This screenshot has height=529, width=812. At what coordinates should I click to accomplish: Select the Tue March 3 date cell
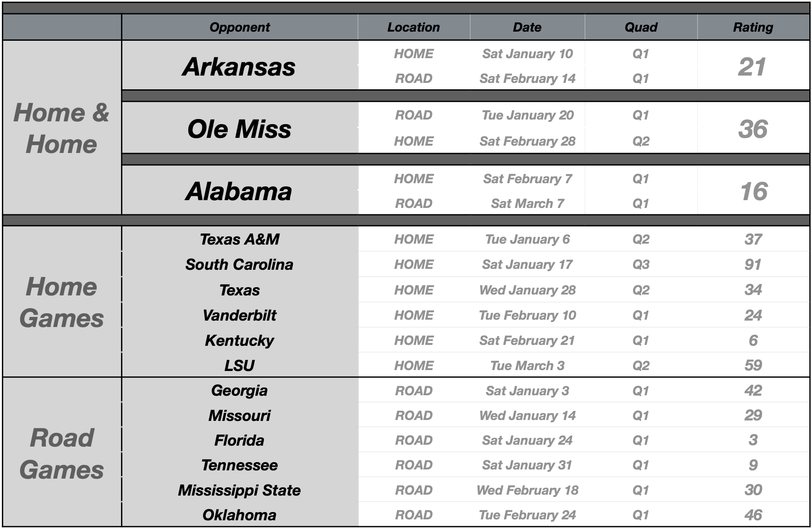(527, 365)
